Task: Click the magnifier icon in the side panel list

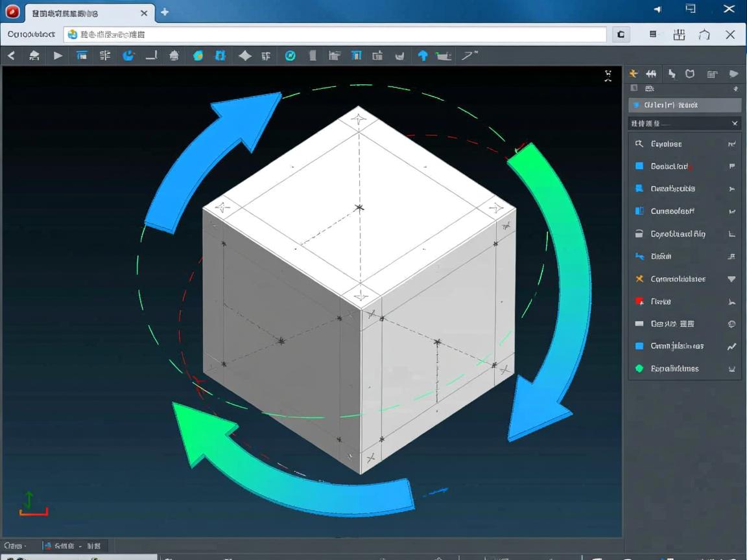Action: click(639, 144)
